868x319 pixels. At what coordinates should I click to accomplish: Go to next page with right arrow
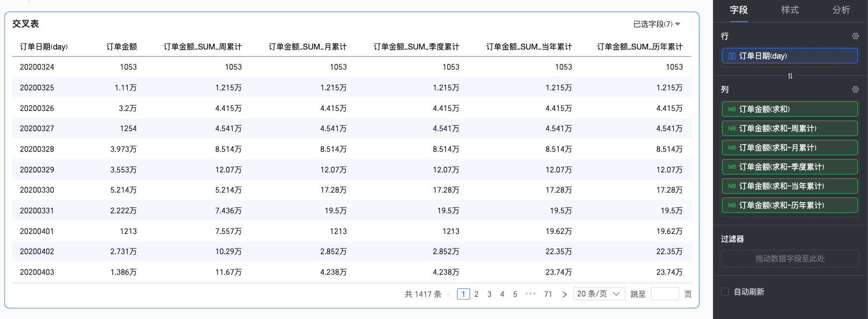tap(565, 294)
